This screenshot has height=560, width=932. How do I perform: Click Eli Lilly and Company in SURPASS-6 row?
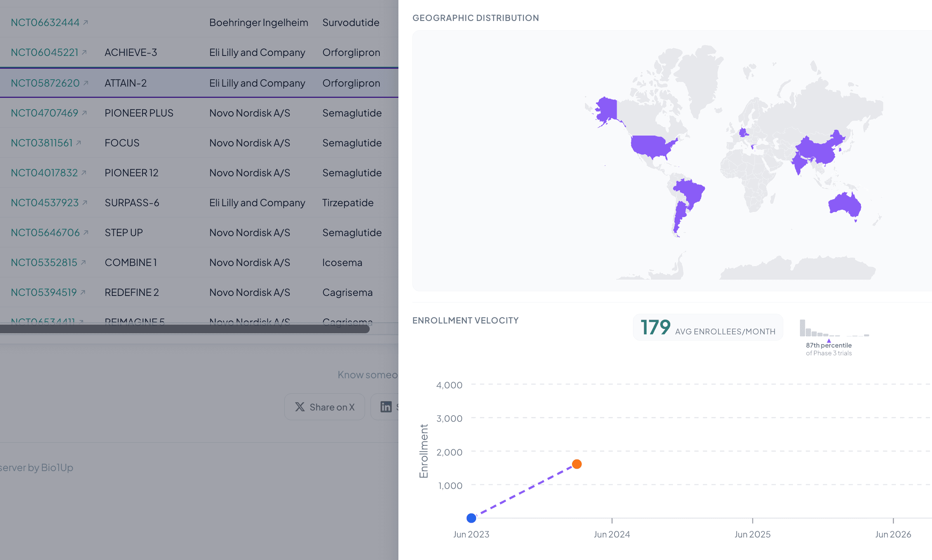click(257, 203)
